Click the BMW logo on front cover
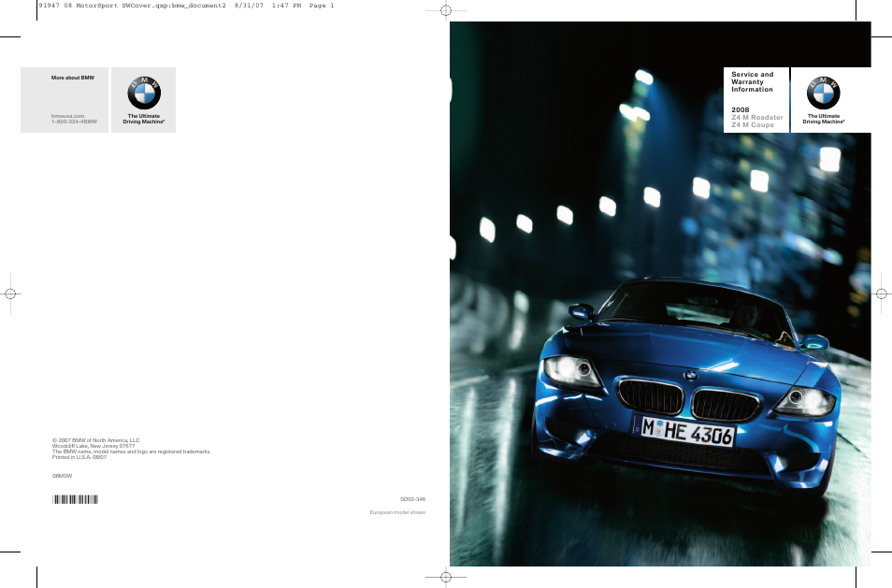 click(x=823, y=93)
